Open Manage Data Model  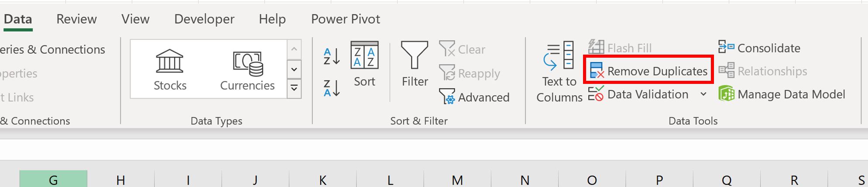782,94
